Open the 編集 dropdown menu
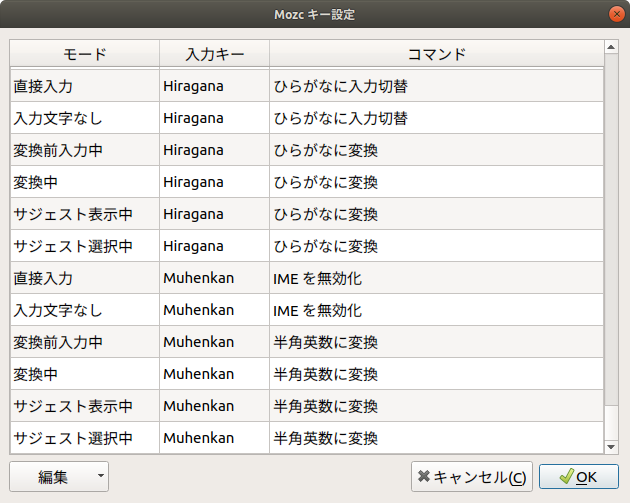 tap(59, 477)
